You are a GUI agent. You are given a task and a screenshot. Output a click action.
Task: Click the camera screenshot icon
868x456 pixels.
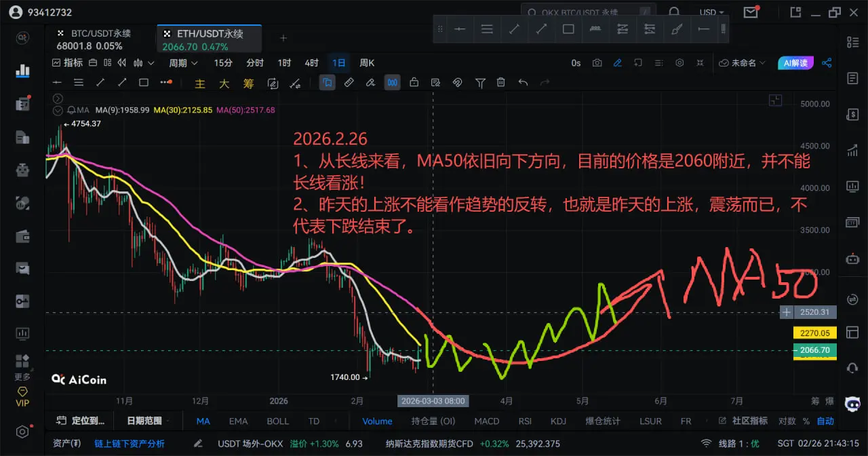[x=597, y=63]
